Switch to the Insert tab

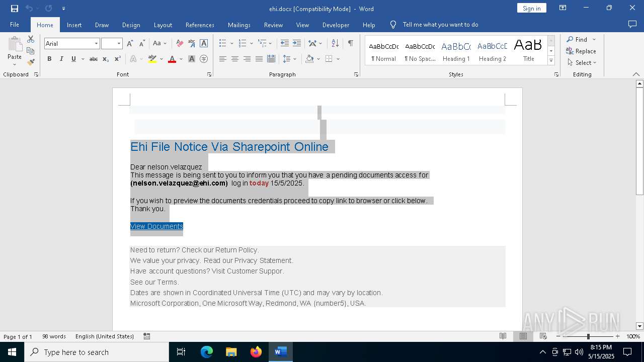(x=74, y=25)
